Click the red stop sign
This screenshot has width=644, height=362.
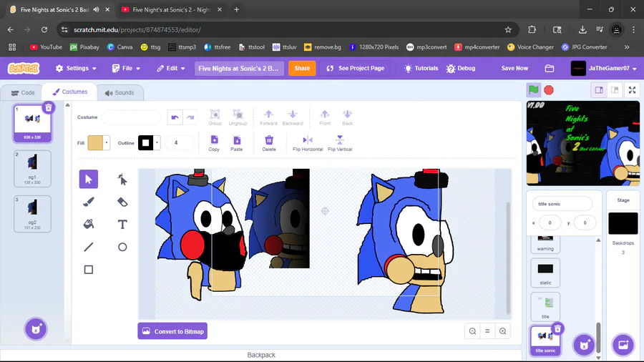tap(549, 90)
